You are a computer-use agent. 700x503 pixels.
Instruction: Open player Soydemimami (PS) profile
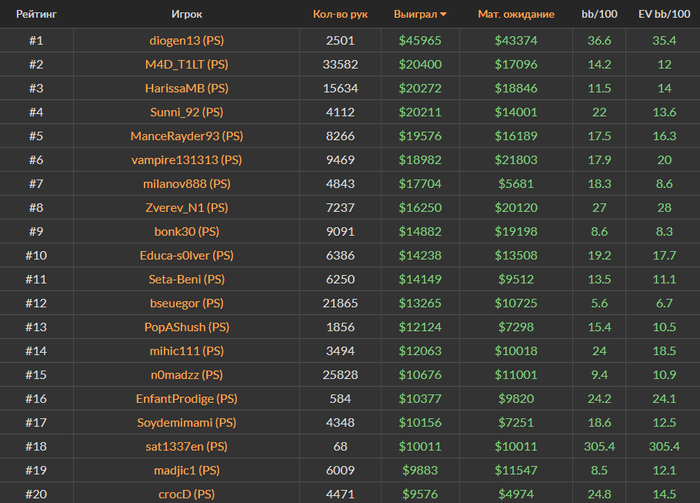(x=187, y=423)
